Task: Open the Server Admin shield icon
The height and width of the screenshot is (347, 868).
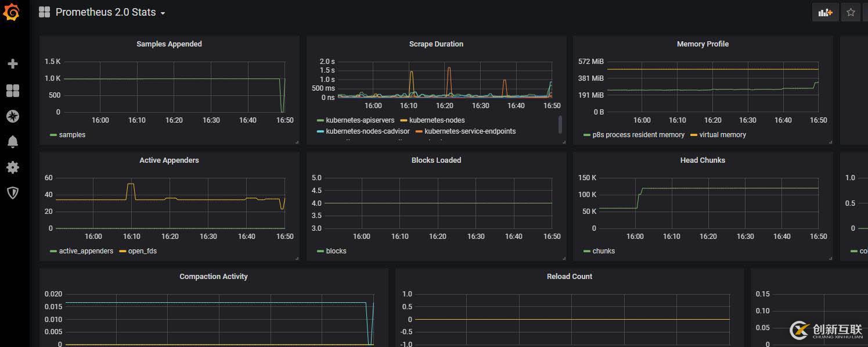Action: (x=13, y=193)
